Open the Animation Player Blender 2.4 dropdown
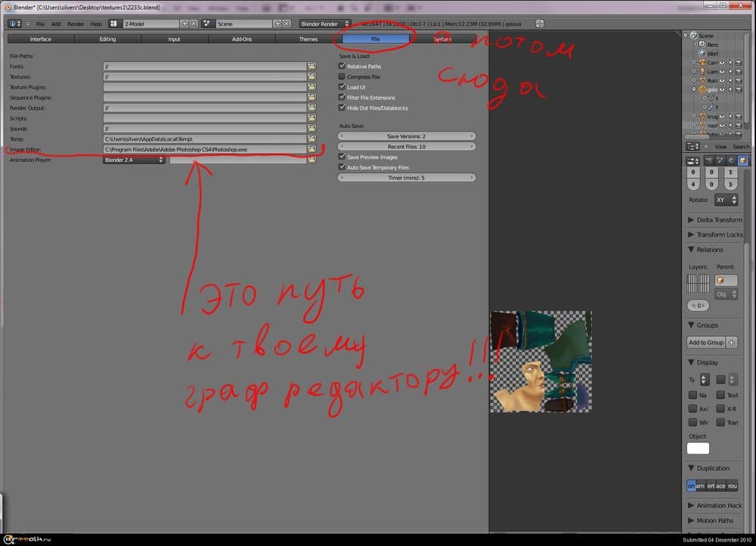This screenshot has height=546, width=756. (134, 160)
